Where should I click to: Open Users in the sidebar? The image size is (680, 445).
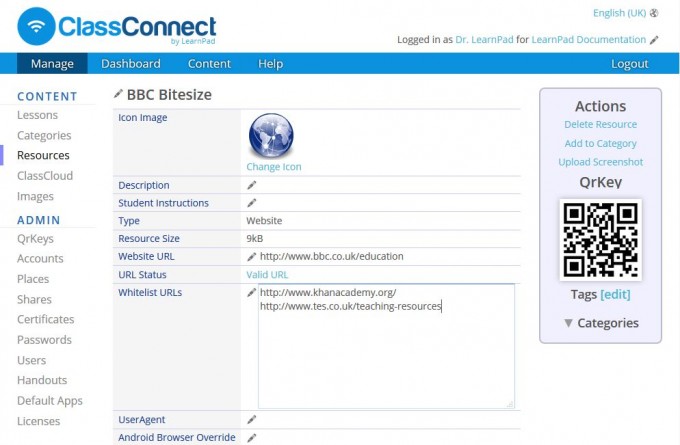(32, 360)
